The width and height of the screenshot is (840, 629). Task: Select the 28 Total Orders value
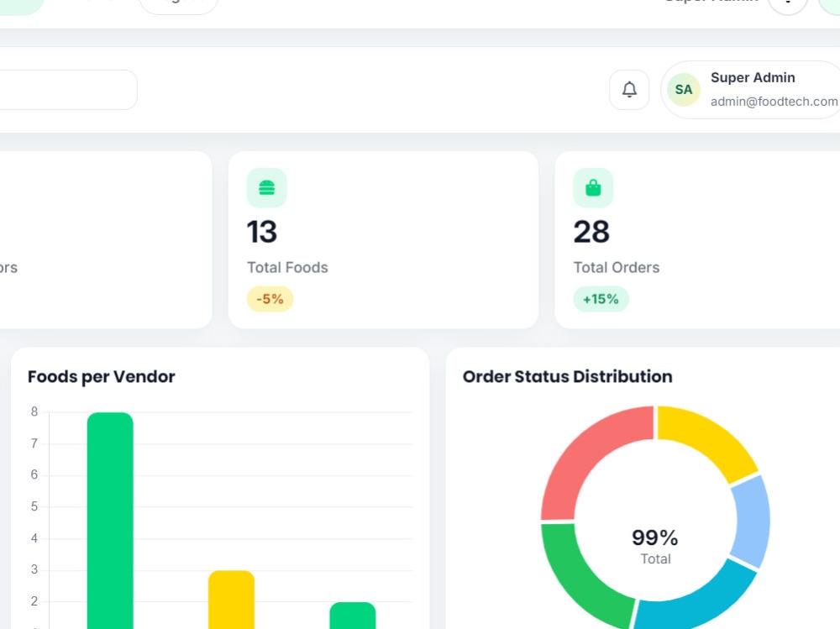[x=591, y=232]
